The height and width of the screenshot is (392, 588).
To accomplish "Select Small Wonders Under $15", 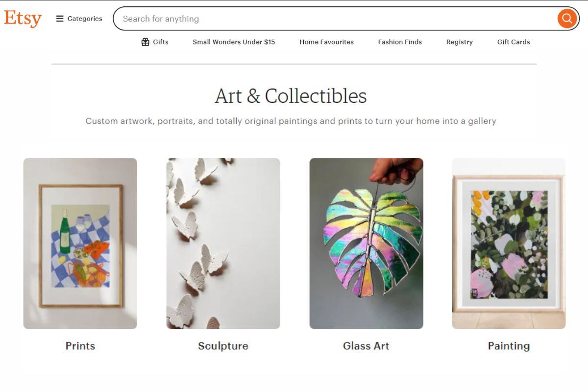I will click(x=233, y=42).
